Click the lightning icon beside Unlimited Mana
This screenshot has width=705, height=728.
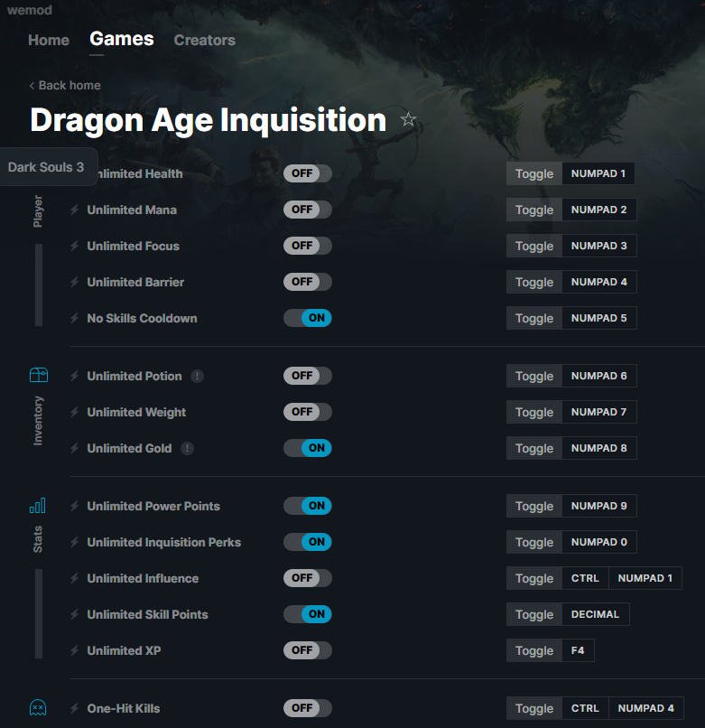pos(75,210)
